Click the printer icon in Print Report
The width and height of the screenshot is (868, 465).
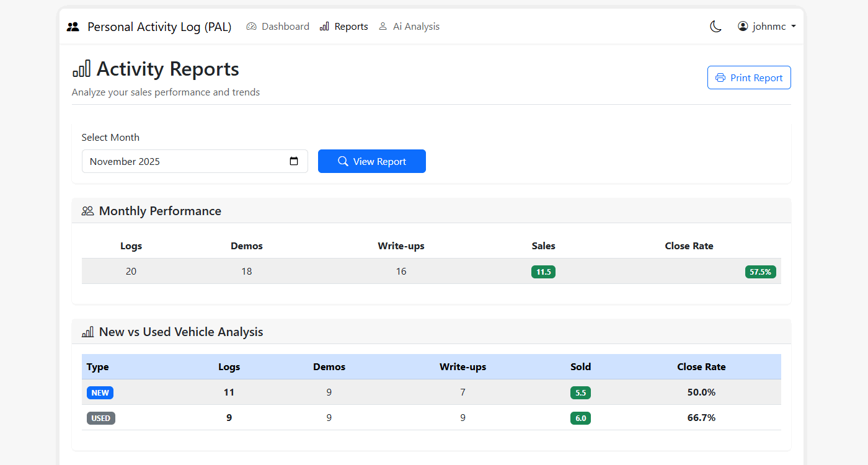pyautogui.click(x=720, y=77)
